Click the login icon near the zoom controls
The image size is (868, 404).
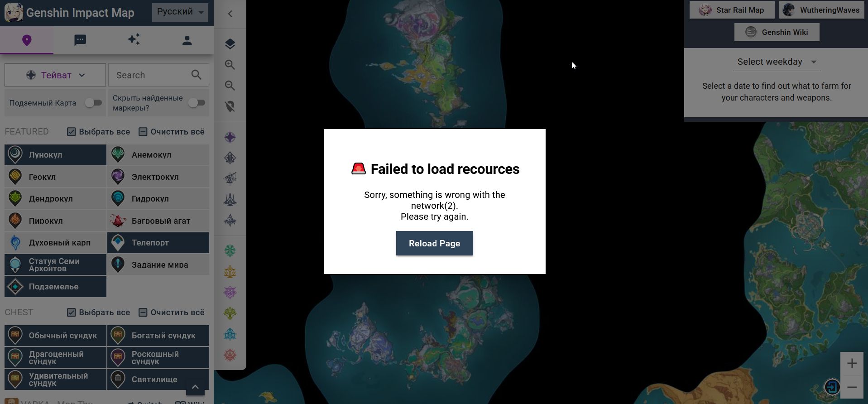(832, 387)
